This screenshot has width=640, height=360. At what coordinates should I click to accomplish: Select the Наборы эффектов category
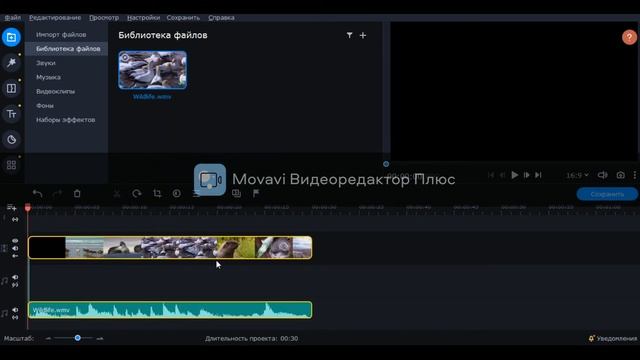(x=67, y=120)
